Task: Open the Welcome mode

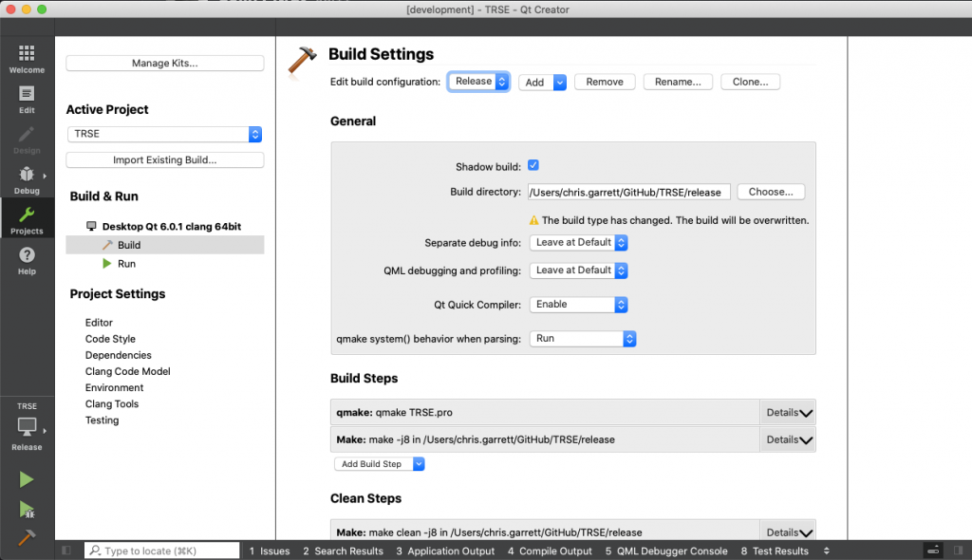Action: click(x=27, y=60)
